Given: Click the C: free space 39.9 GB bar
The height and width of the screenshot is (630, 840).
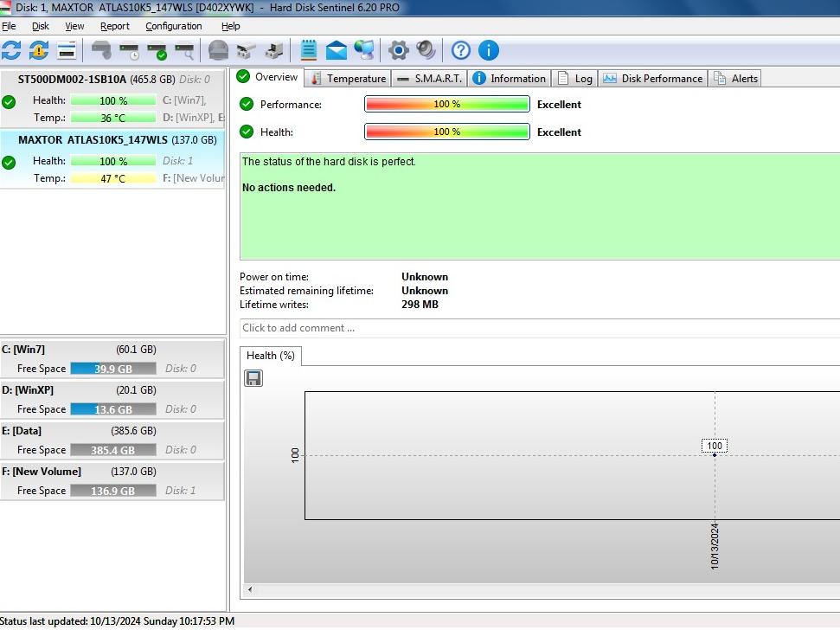Looking at the screenshot, I should click(x=113, y=369).
